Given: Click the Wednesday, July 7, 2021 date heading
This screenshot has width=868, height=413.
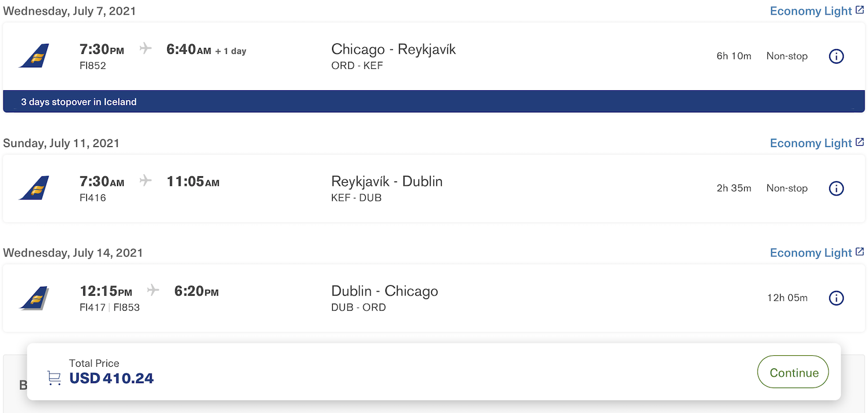Looking at the screenshot, I should pyautogui.click(x=69, y=10).
